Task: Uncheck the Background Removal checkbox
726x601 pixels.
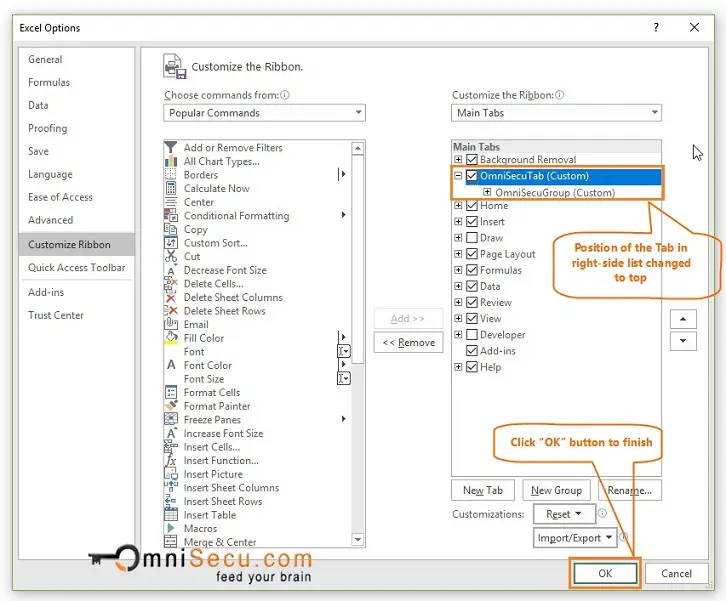Action: (x=472, y=159)
